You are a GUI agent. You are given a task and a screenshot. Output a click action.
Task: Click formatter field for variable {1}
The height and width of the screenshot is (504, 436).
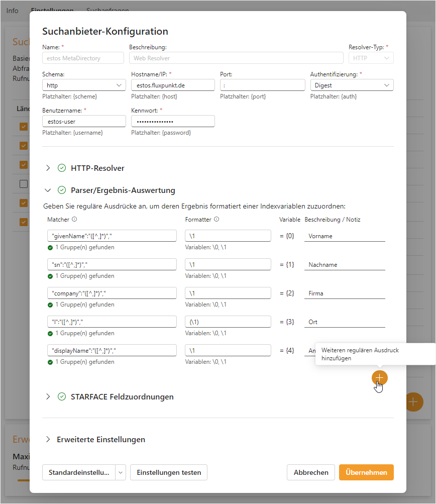(228, 264)
